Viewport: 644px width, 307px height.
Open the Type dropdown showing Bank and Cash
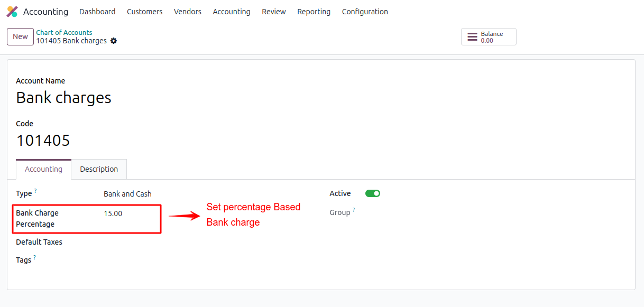tap(159, 194)
